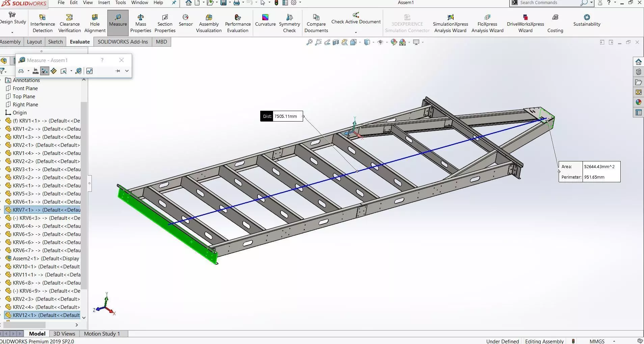Expand the Measure dialog chevron
Image resolution: width=644 pixels, height=344 pixels.
(127, 71)
